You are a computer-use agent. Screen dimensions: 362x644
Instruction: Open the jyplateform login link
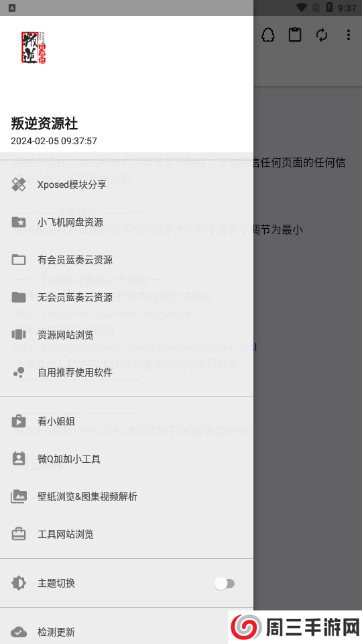(x=135, y=347)
